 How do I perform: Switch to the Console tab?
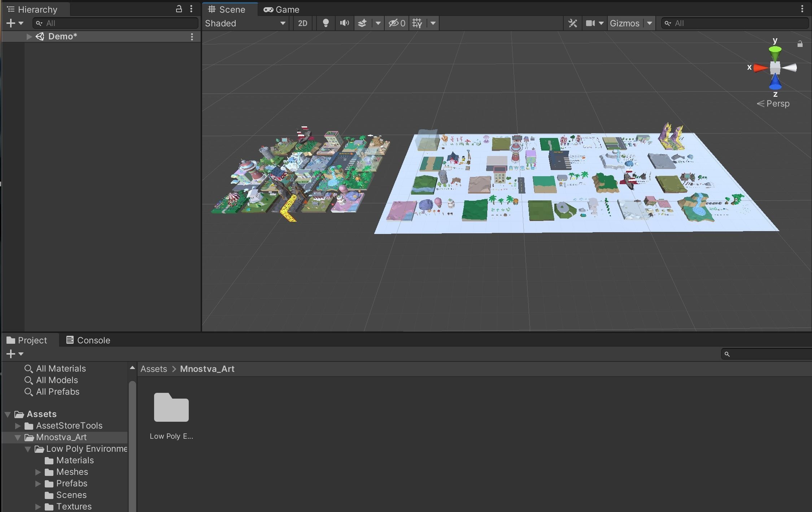pos(88,340)
